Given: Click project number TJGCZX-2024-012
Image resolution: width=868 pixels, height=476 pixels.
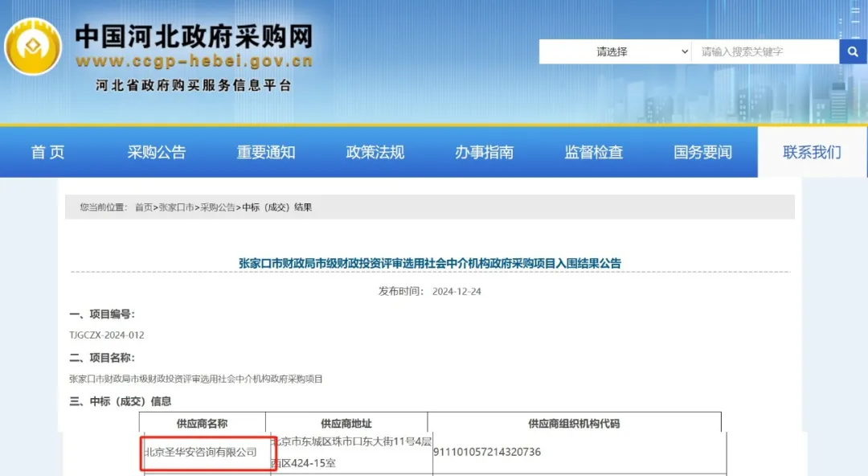Looking at the screenshot, I should [107, 335].
